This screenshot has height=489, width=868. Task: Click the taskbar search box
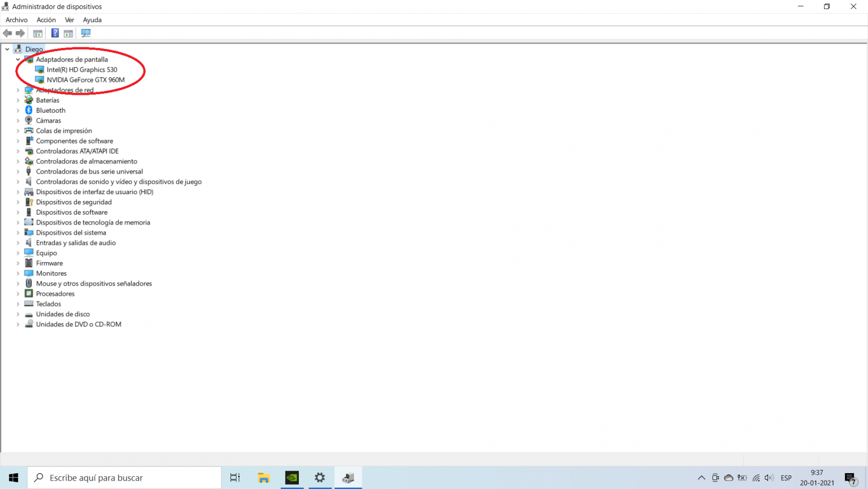[x=125, y=478]
